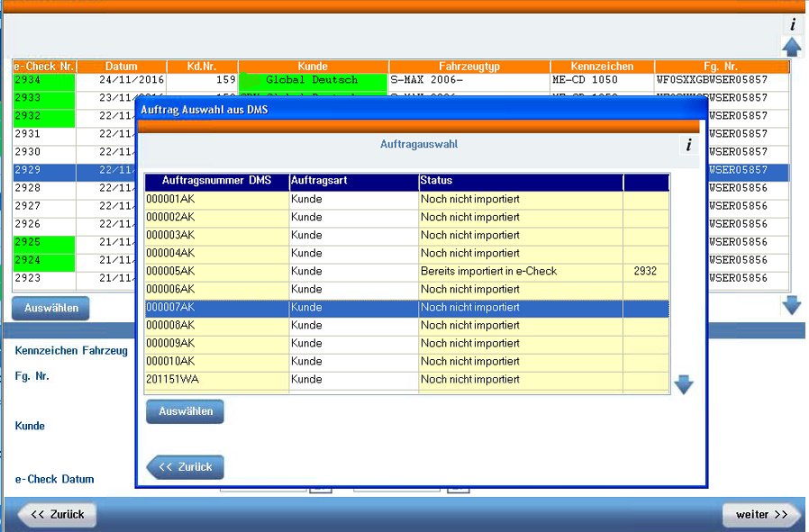Click the weiter >> button
809x532 pixels.
coord(761,514)
